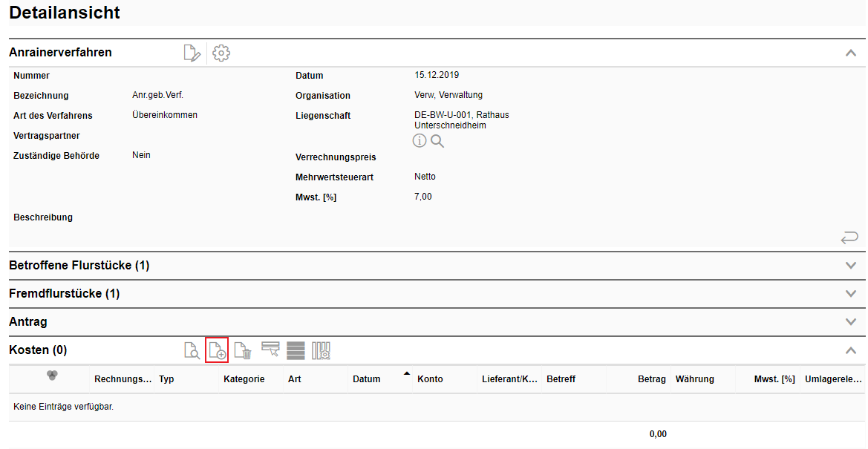The height and width of the screenshot is (449, 868).
Task: Open the Anrainerverfahren settings gear
Action: tap(221, 53)
